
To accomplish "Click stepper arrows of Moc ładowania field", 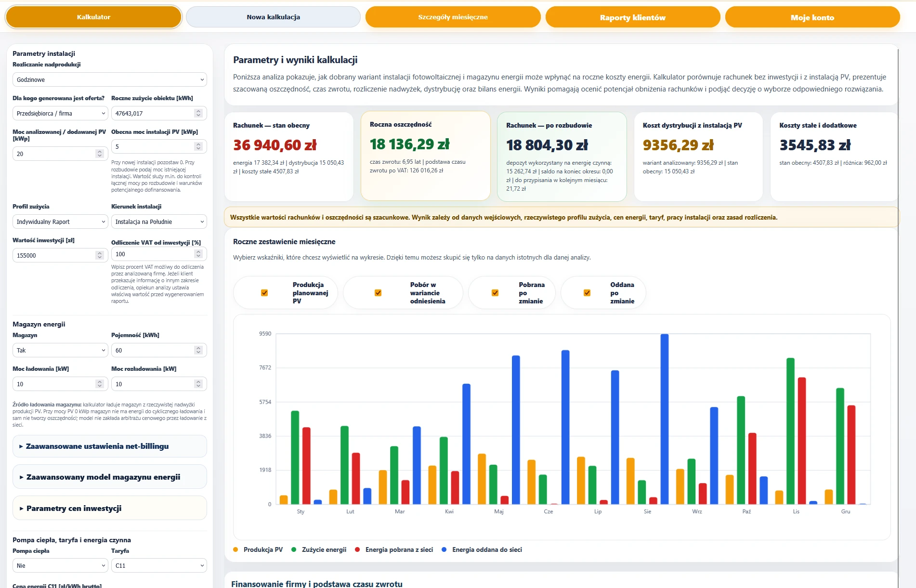I will coord(100,384).
